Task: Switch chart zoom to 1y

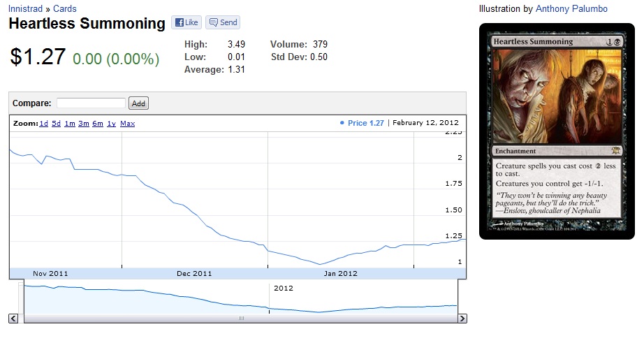Action: pyautogui.click(x=111, y=124)
